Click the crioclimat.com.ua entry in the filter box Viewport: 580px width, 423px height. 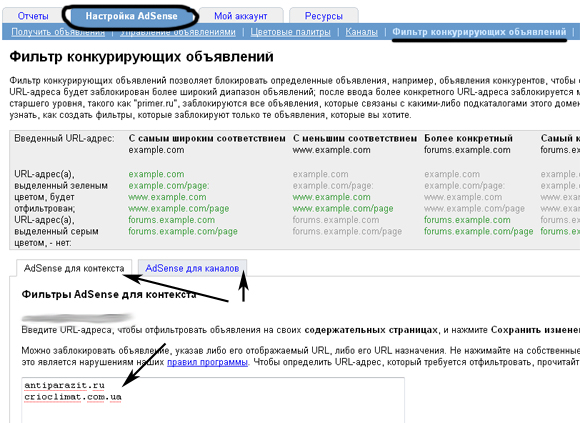[x=73, y=397]
